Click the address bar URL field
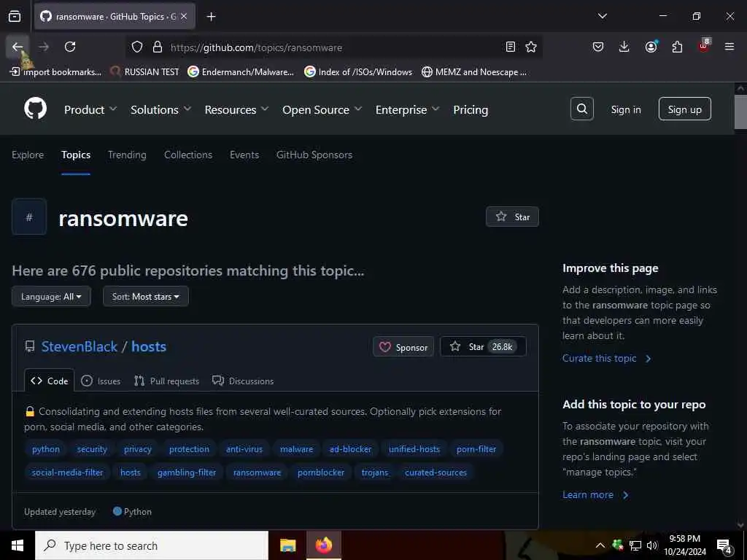 tap(333, 47)
